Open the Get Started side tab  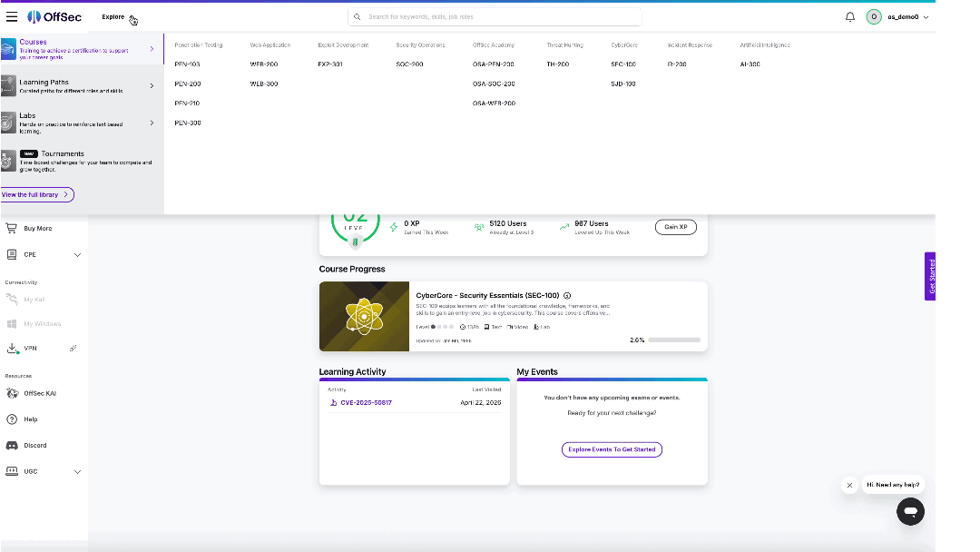pos(930,276)
